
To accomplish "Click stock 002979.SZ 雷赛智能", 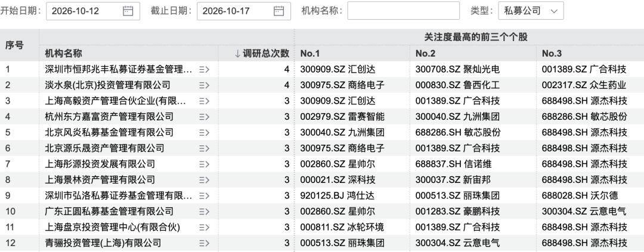I will pyautogui.click(x=342, y=117).
